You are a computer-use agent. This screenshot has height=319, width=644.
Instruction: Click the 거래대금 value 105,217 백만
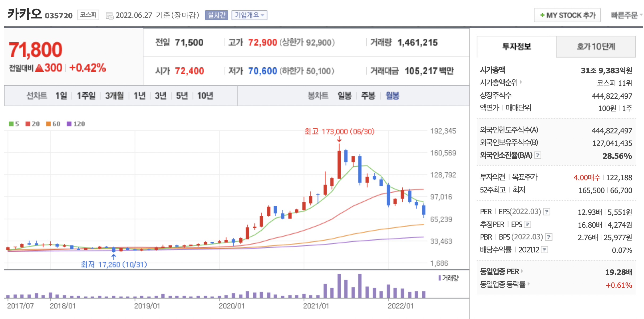point(429,71)
